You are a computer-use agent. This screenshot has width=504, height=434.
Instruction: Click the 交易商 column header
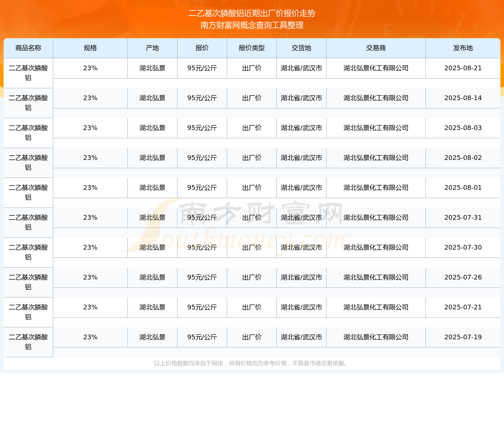(376, 48)
